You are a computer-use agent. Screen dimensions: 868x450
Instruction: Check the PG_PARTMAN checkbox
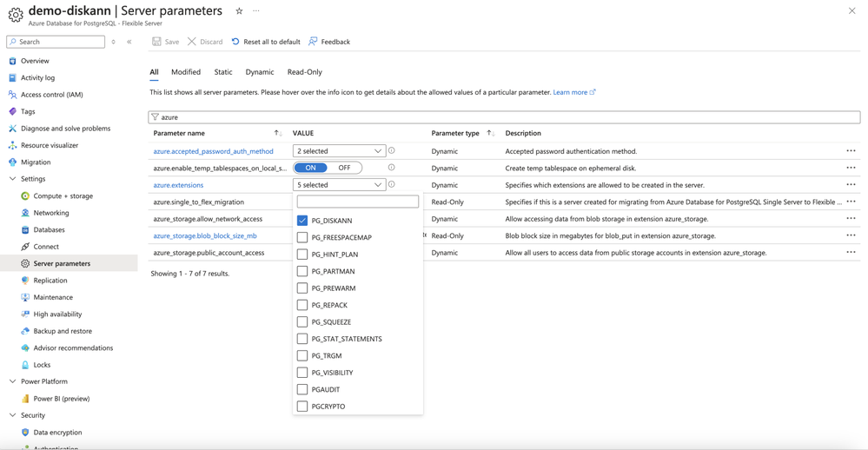302,271
